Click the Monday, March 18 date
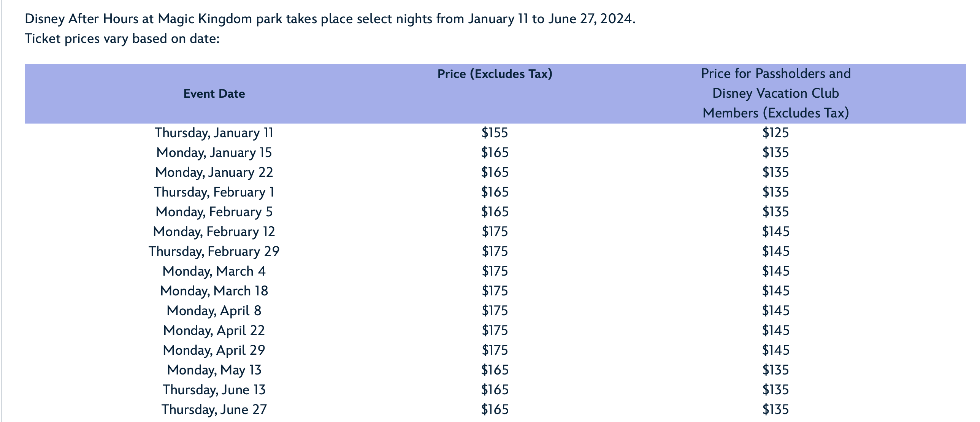Screen dimensions: 980x422 click(214, 291)
